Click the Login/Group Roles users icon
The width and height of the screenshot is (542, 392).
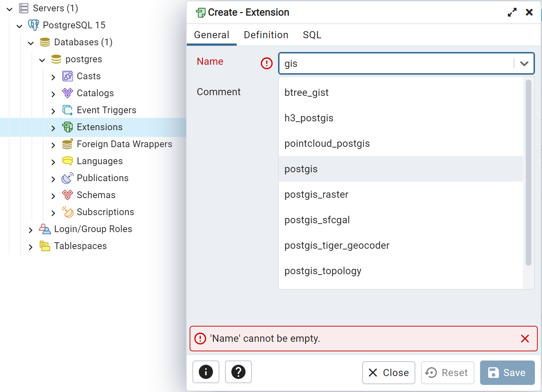pos(45,229)
